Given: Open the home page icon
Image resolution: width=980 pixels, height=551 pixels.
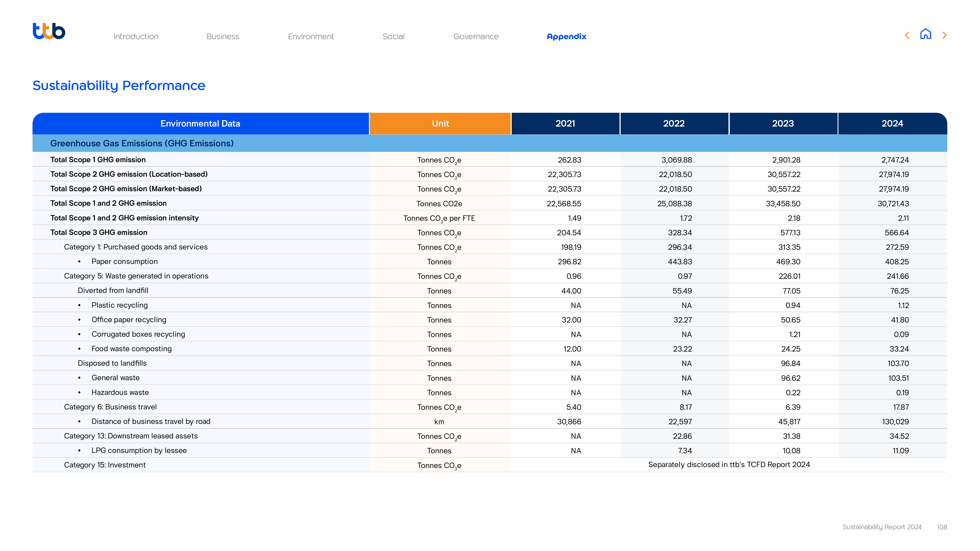Looking at the screenshot, I should click(926, 34).
